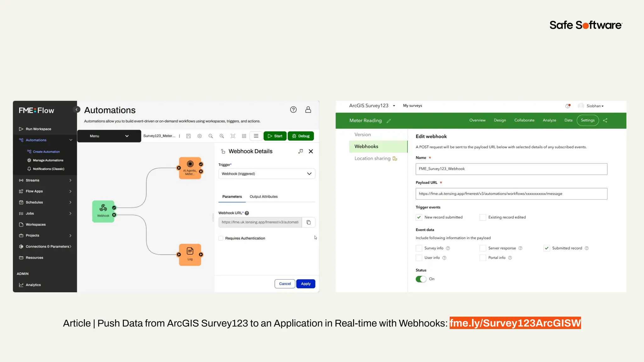Expand Streams in the sidebar
The width and height of the screenshot is (644, 362).
click(x=70, y=180)
